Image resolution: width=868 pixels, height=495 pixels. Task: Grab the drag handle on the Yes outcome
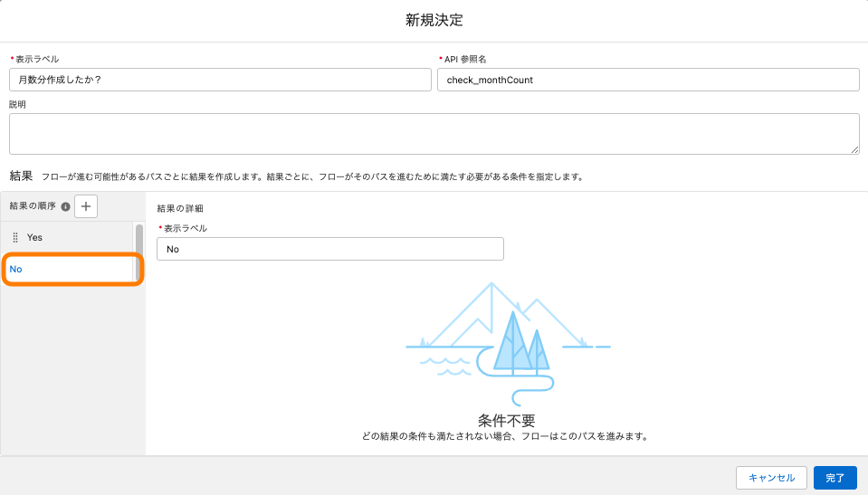coord(15,237)
